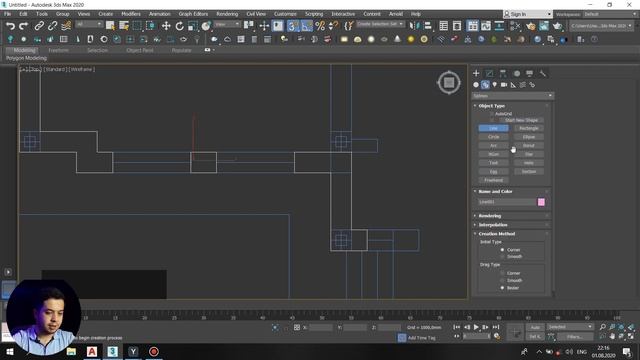Open the Hierarchy tab in command panel
Image resolution: width=640 pixels, height=360 pixels.
(x=503, y=73)
